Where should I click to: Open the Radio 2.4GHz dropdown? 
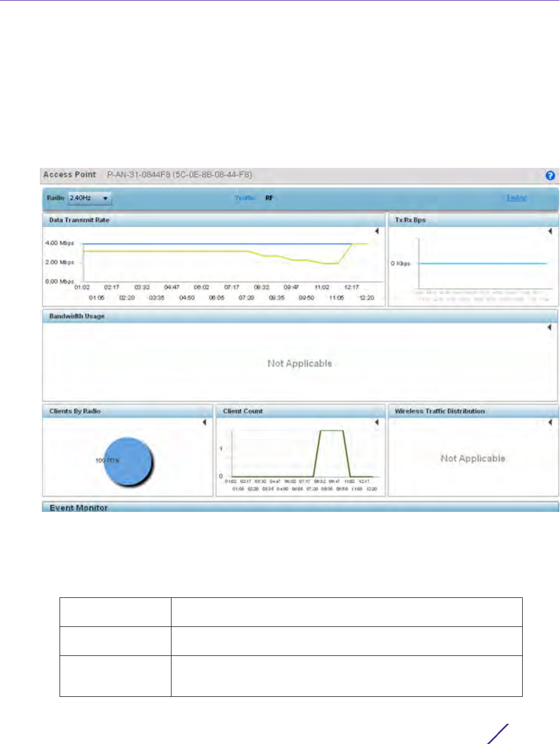(x=90, y=198)
